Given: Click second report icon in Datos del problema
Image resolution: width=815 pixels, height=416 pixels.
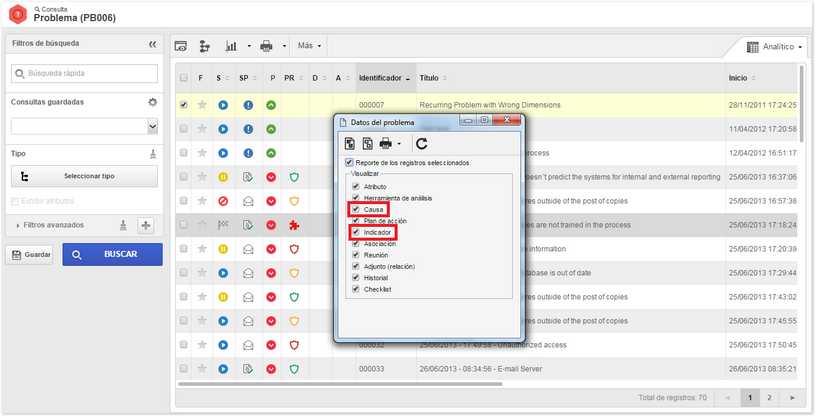Looking at the screenshot, I should click(367, 144).
